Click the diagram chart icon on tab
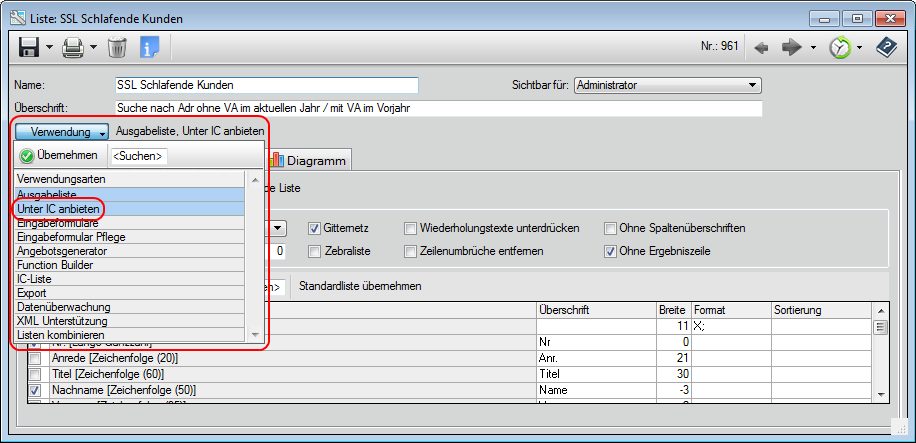 tap(277, 160)
